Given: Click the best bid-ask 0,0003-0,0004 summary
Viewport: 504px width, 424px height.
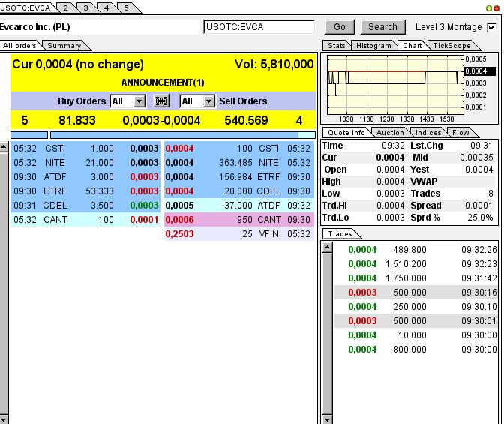Looking at the screenshot, I should 161,120.
